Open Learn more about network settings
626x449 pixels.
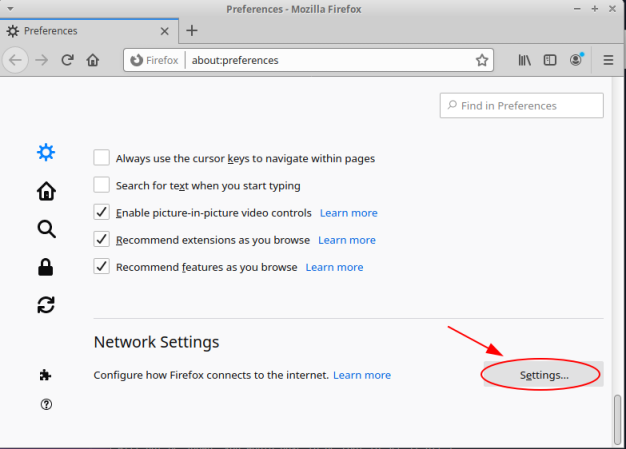click(362, 375)
